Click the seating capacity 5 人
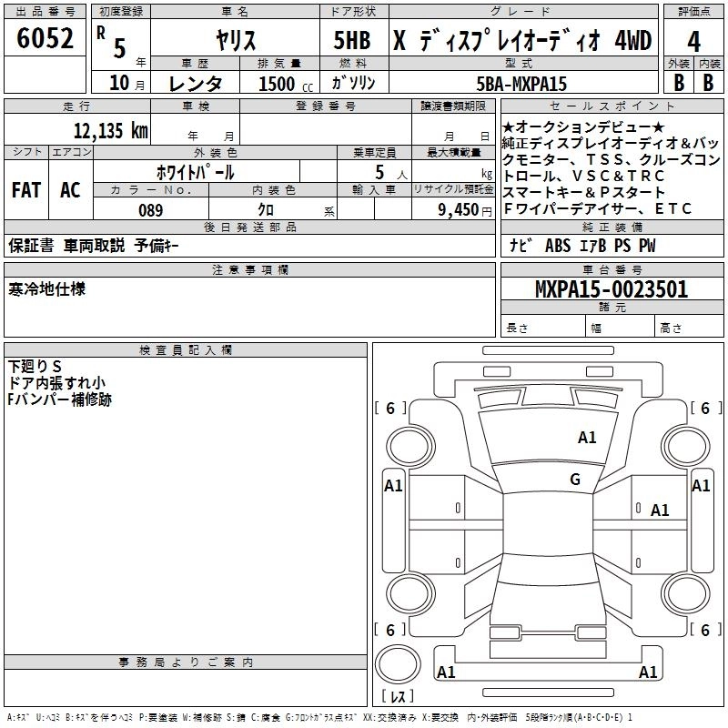 tap(391, 173)
